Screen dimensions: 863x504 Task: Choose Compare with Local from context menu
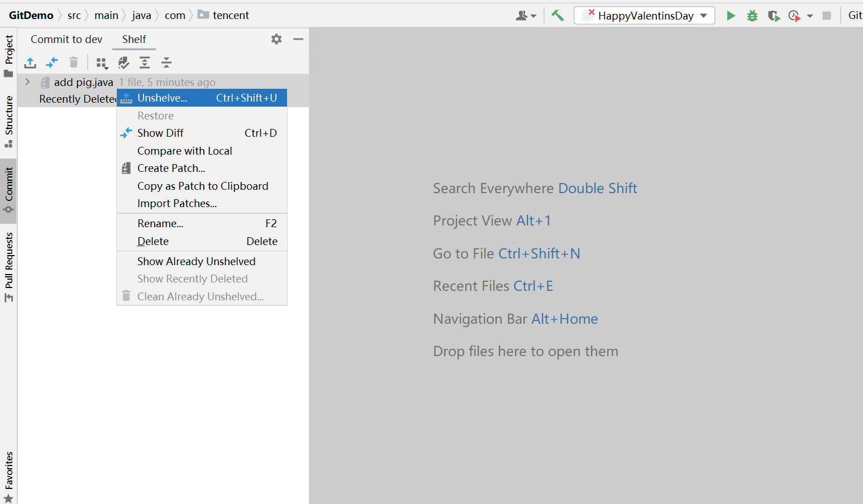(184, 151)
